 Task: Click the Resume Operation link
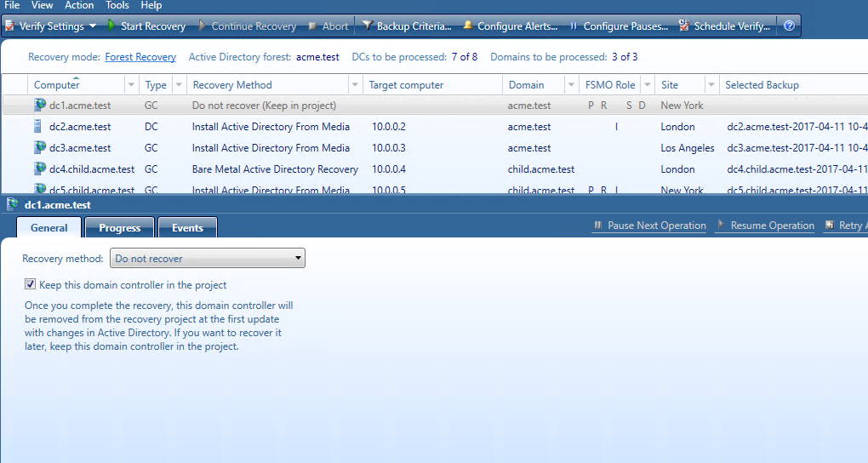(x=772, y=226)
